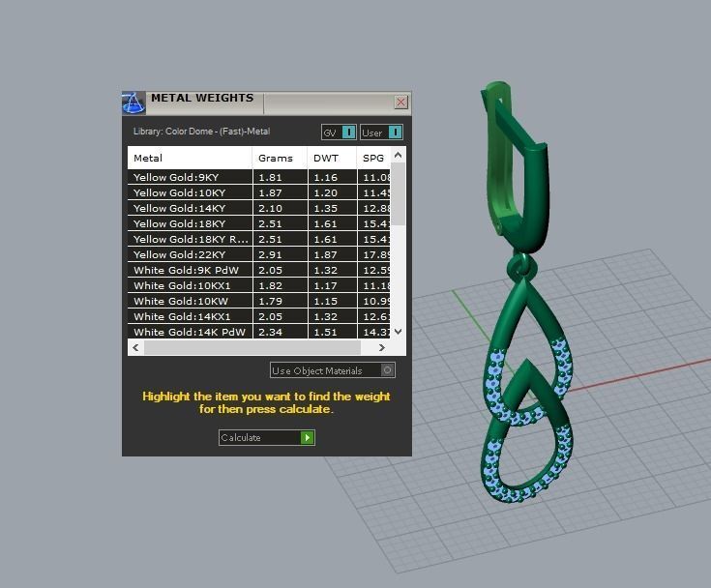Viewport: 711px width, 588px height.
Task: Sort by the Grams column header
Action: pos(280,158)
